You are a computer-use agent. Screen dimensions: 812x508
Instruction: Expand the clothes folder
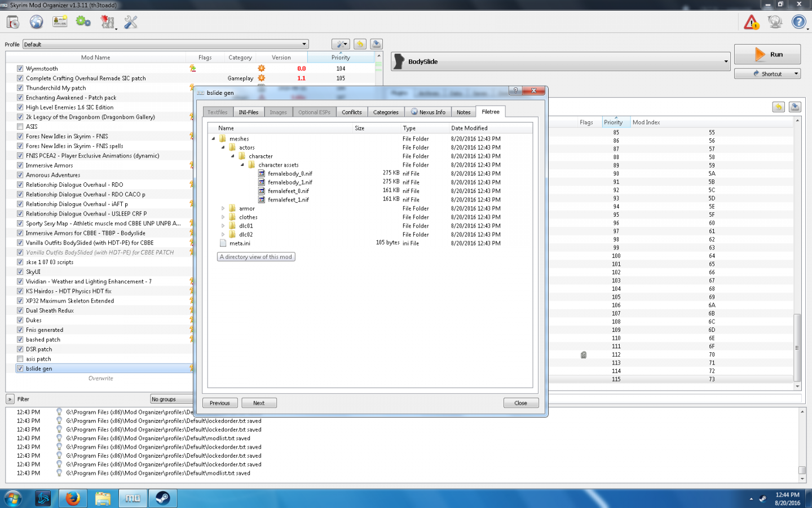pos(223,217)
